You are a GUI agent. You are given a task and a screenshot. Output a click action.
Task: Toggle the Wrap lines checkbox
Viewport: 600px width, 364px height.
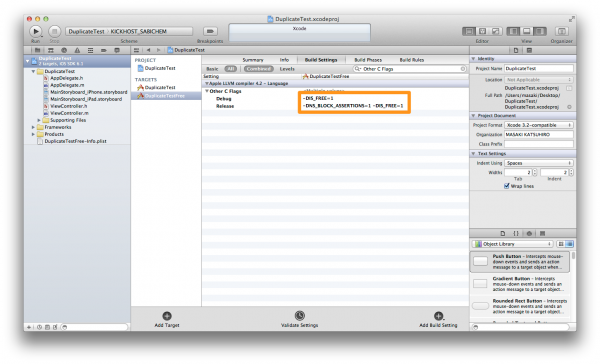pyautogui.click(x=507, y=186)
